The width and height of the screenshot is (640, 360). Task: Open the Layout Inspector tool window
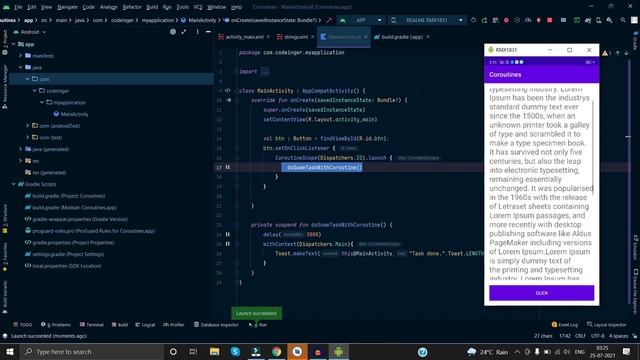tap(607, 325)
